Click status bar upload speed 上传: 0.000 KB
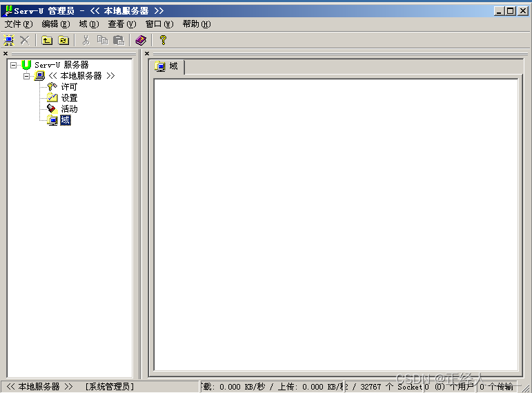The width and height of the screenshot is (532, 393). (310, 387)
